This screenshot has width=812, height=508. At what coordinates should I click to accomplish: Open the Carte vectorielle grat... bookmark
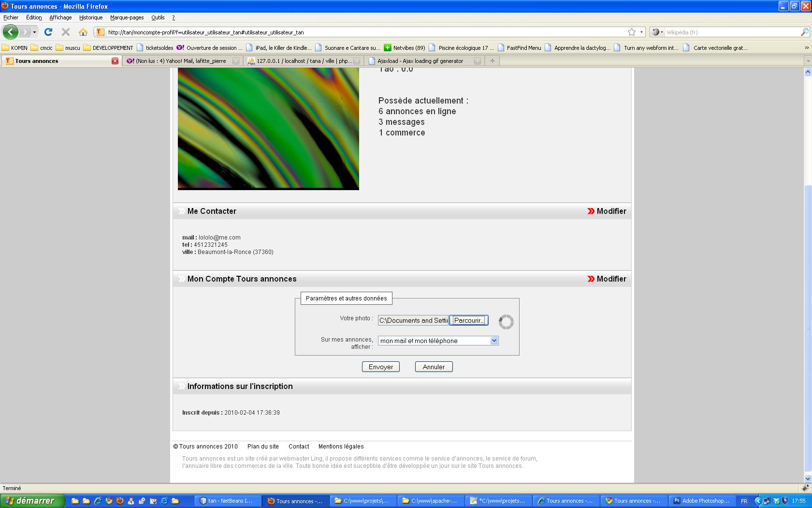pyautogui.click(x=715, y=47)
